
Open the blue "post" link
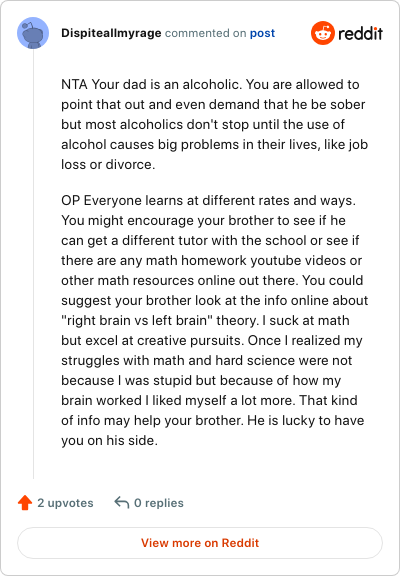click(262, 33)
